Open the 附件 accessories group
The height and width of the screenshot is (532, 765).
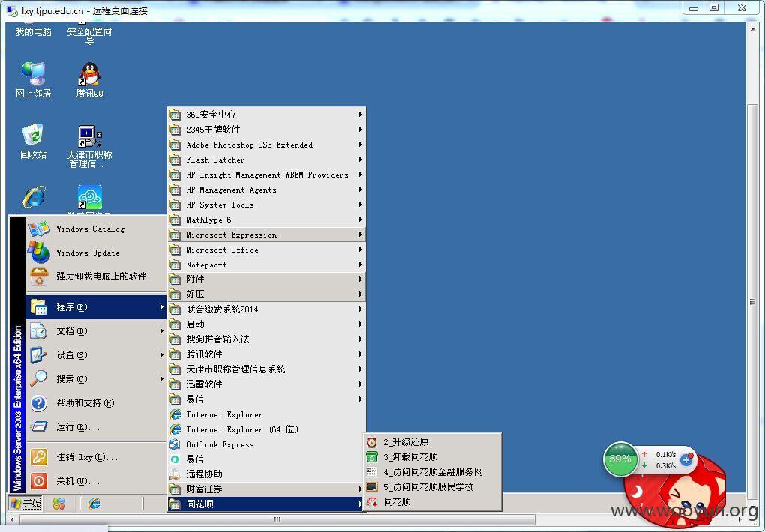coord(266,279)
